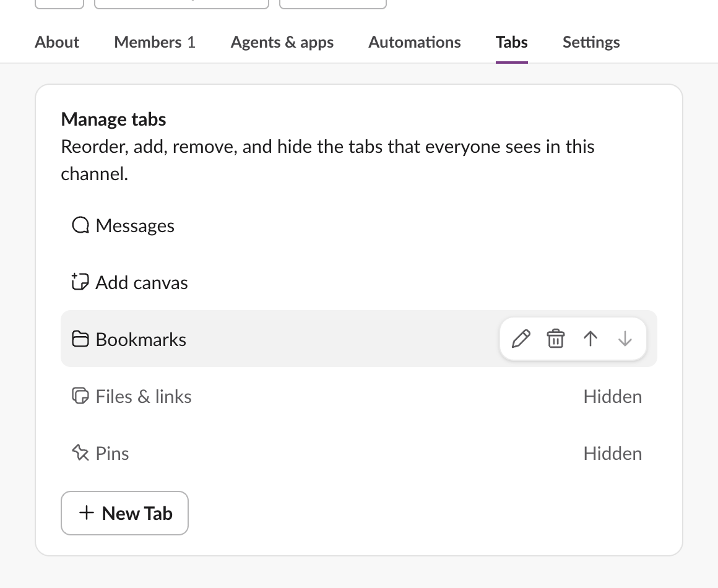This screenshot has height=588, width=718.
Task: Click the Manage tabs heading
Action: 113,119
